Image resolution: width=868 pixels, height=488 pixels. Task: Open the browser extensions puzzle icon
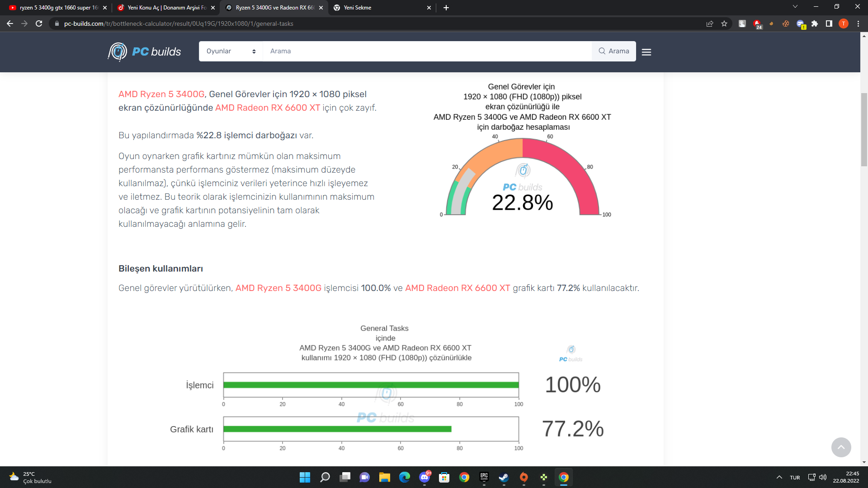(815, 23)
